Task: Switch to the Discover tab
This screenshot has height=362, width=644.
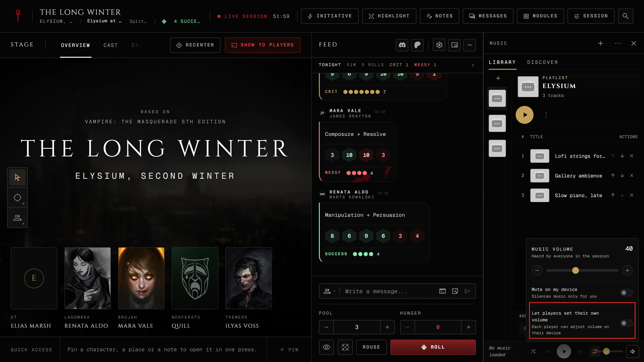Action: click(x=542, y=62)
